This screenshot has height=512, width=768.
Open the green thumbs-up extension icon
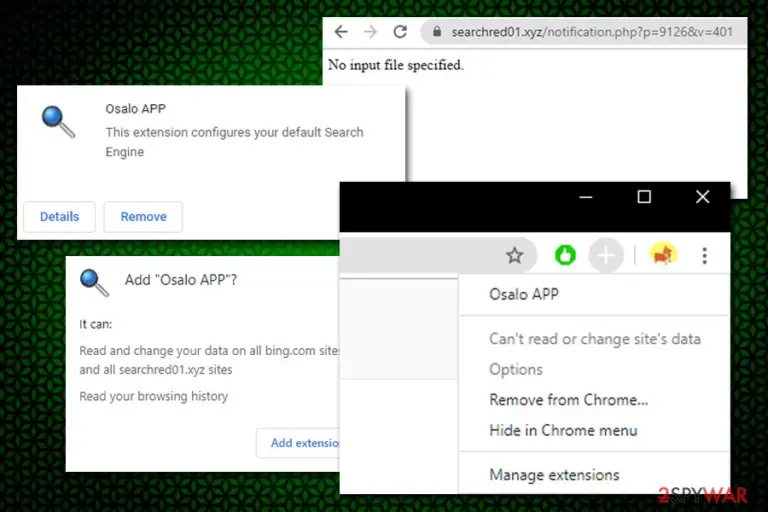click(565, 255)
